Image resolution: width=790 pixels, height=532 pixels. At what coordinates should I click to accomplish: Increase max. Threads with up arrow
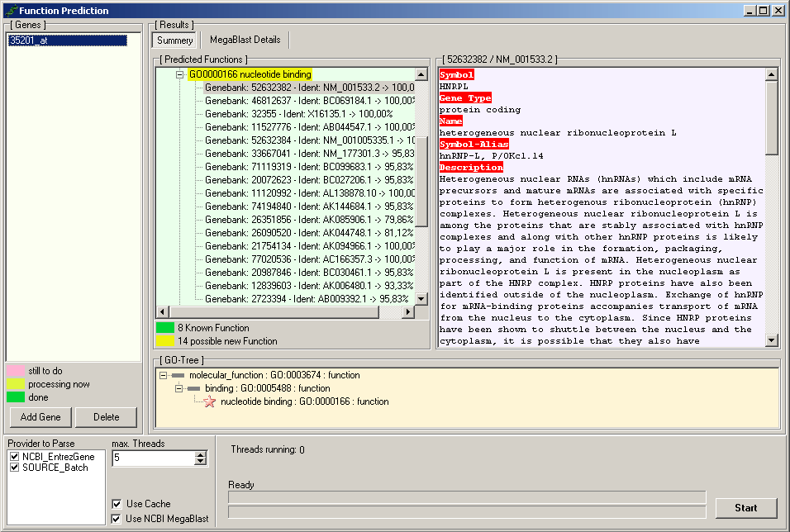coord(201,454)
